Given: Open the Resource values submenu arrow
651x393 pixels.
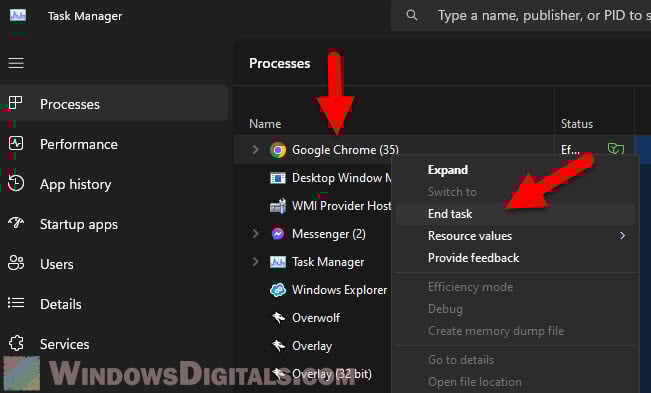Looking at the screenshot, I should (x=622, y=236).
